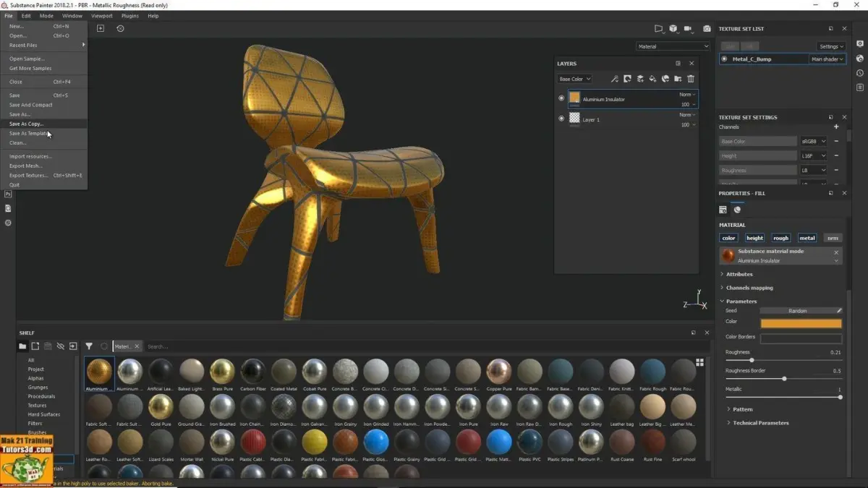
Task: Click the add folder icon in Layers panel
Action: point(678,79)
